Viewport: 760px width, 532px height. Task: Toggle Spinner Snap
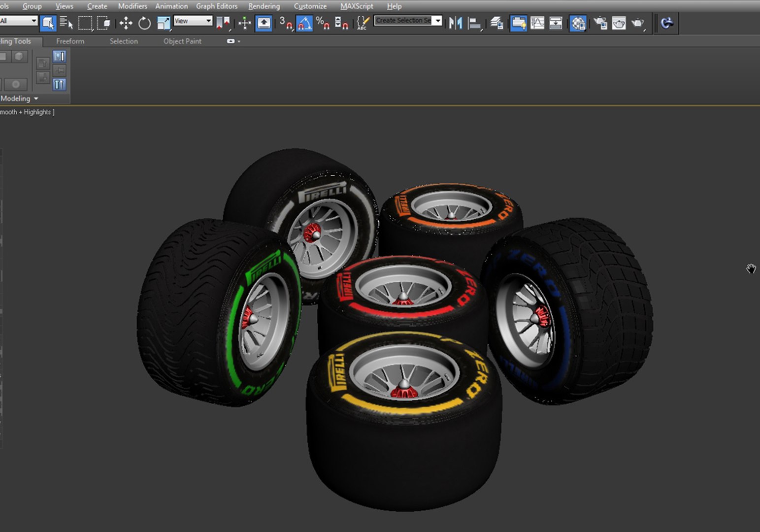[341, 23]
